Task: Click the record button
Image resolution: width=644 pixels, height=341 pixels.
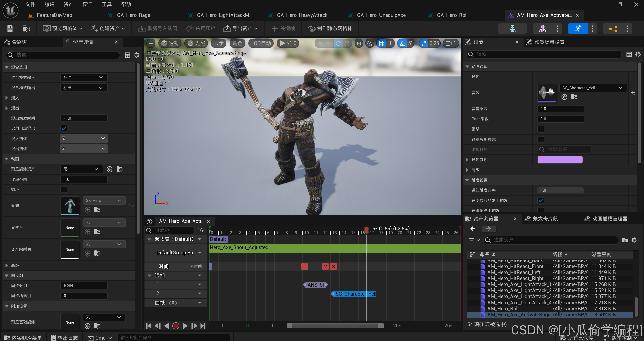Action: click(176, 326)
